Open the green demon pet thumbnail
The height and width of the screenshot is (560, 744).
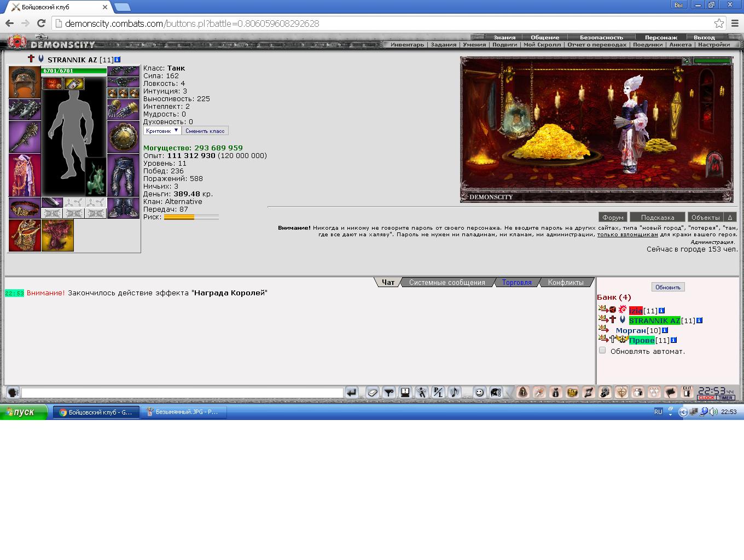[95, 177]
